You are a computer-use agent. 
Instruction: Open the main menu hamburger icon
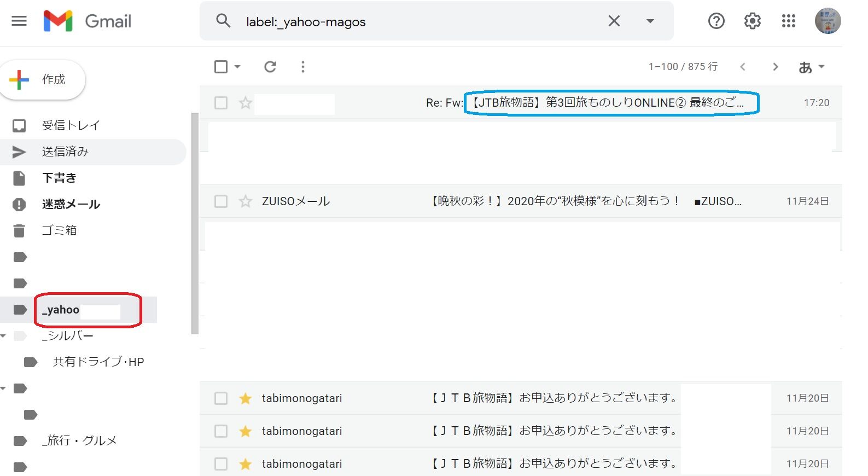(19, 21)
